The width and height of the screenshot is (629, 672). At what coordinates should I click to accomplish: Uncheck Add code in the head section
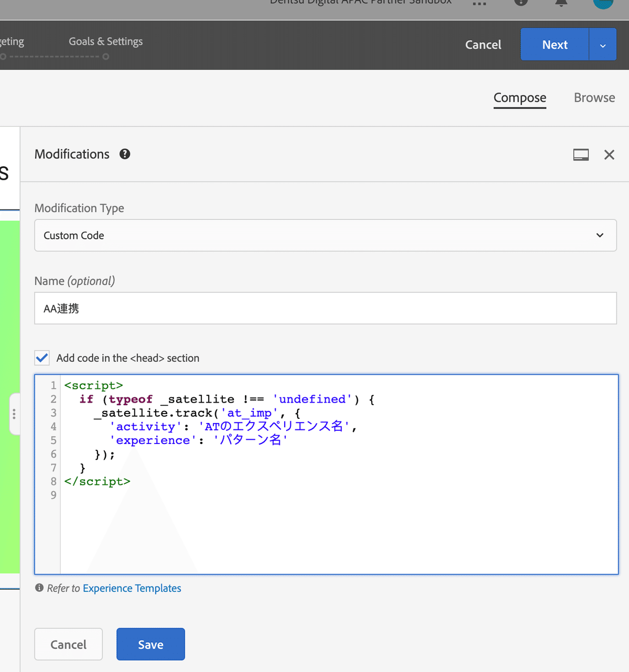[x=42, y=358]
